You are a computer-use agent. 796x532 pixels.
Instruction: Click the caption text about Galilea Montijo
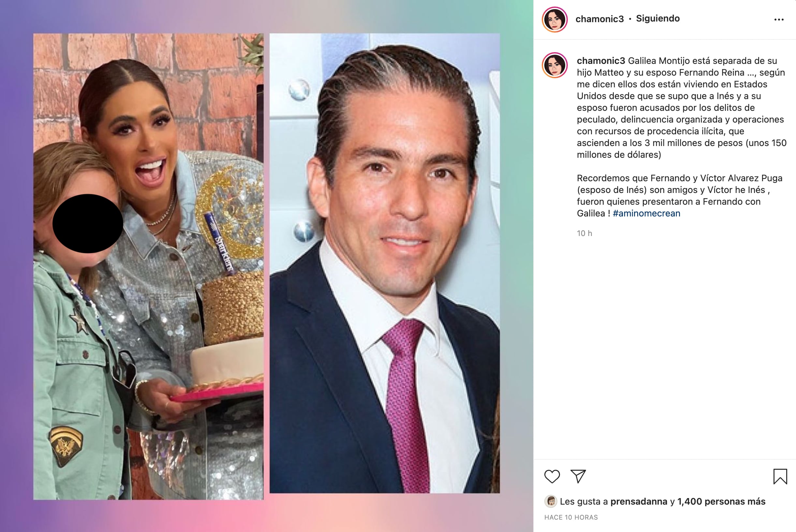click(x=681, y=108)
